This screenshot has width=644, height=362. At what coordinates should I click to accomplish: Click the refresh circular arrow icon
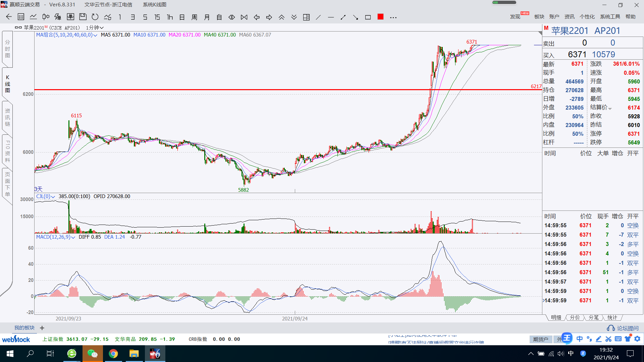click(95, 17)
